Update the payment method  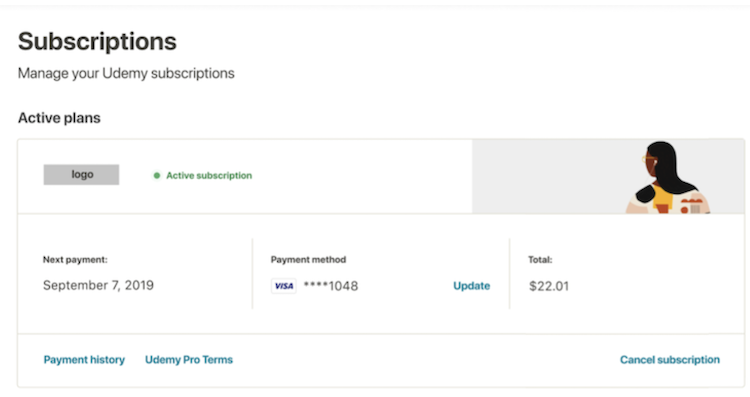(x=472, y=286)
